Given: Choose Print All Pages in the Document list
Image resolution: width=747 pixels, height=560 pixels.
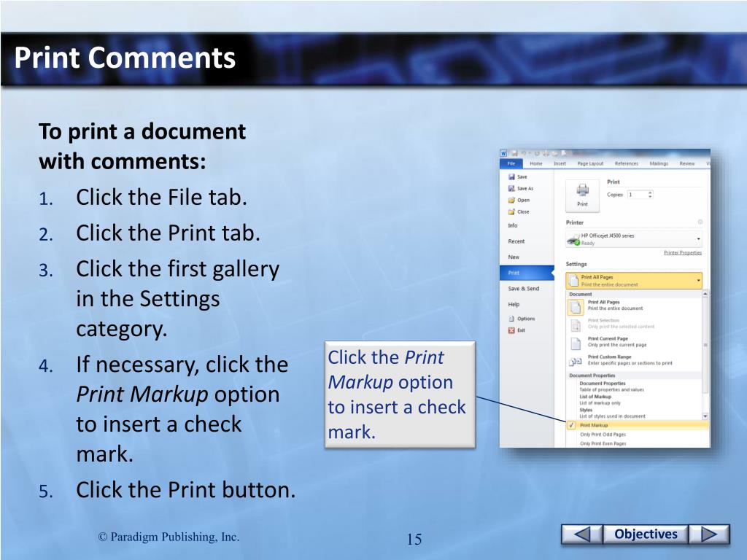Looking at the screenshot, I should (634, 306).
